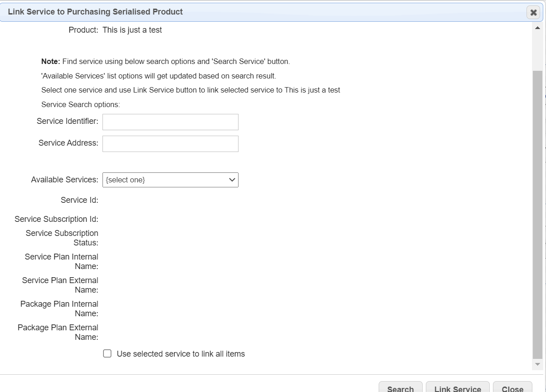
Task: Click the X icon in dialog header
Action: pos(533,13)
